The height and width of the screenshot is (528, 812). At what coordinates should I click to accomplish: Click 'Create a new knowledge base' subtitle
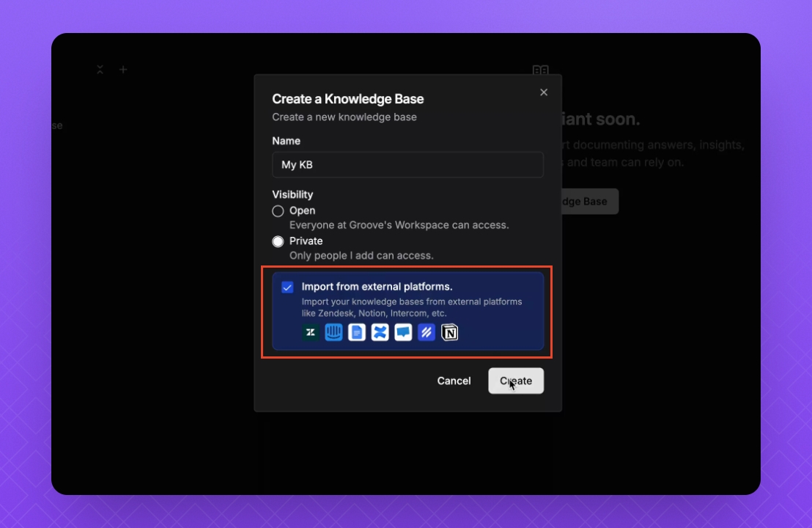(x=344, y=117)
